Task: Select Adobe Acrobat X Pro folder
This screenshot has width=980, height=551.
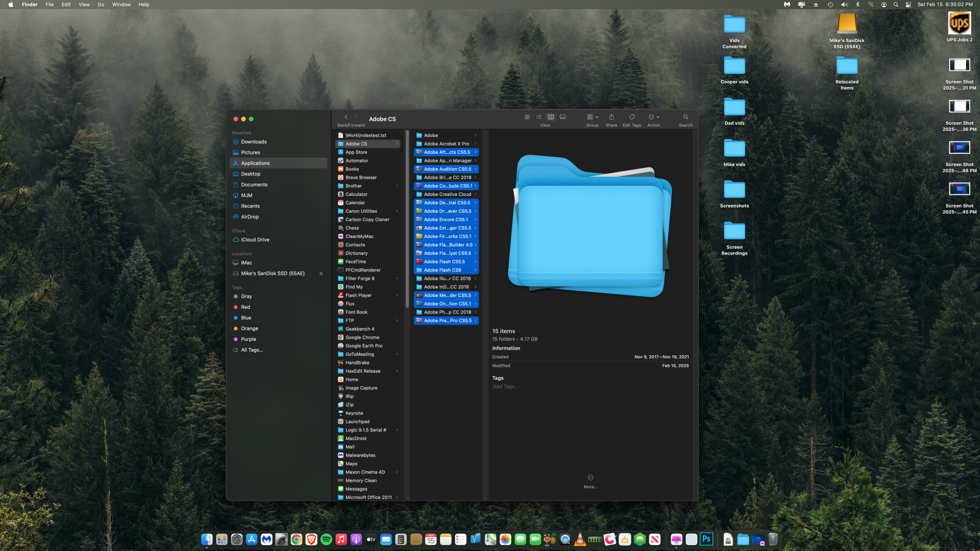Action: pyautogui.click(x=446, y=144)
